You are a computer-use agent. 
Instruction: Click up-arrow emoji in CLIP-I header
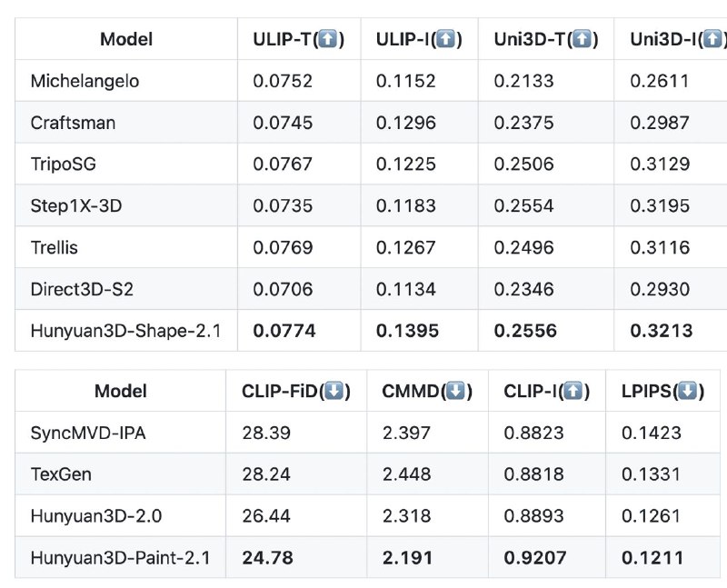click(573, 391)
